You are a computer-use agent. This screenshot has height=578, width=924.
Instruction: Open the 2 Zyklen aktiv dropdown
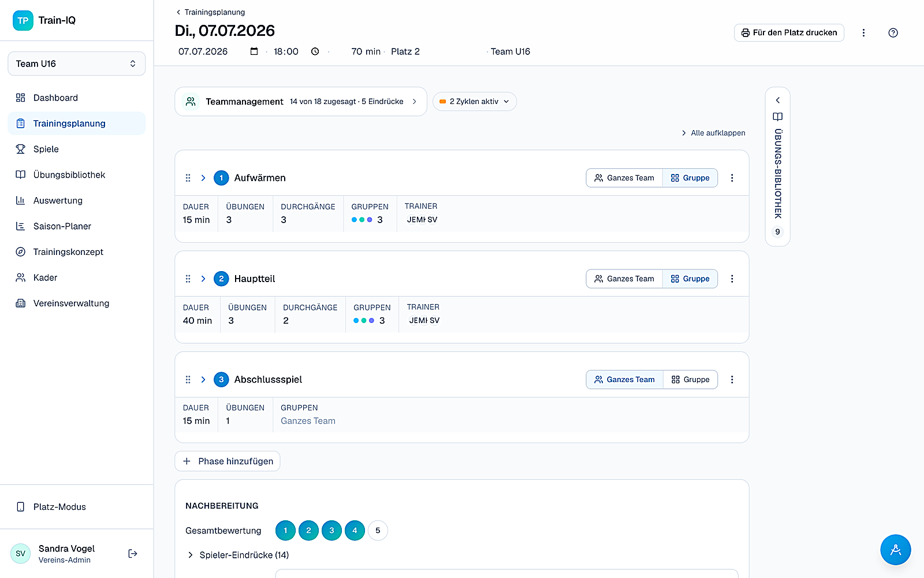[474, 102]
